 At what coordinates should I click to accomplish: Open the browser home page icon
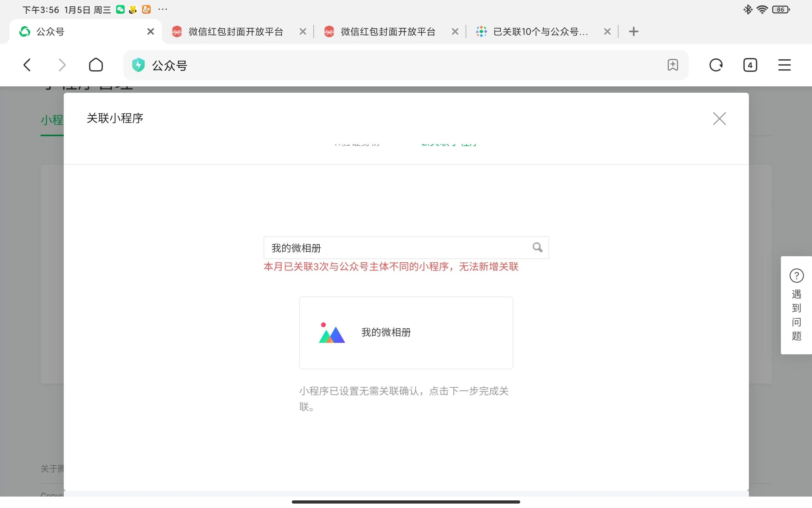tap(96, 65)
